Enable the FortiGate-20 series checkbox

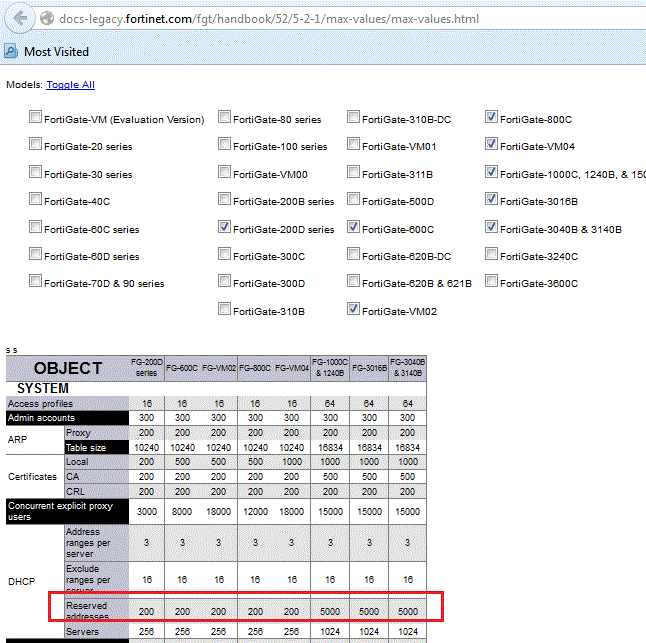coord(35,144)
